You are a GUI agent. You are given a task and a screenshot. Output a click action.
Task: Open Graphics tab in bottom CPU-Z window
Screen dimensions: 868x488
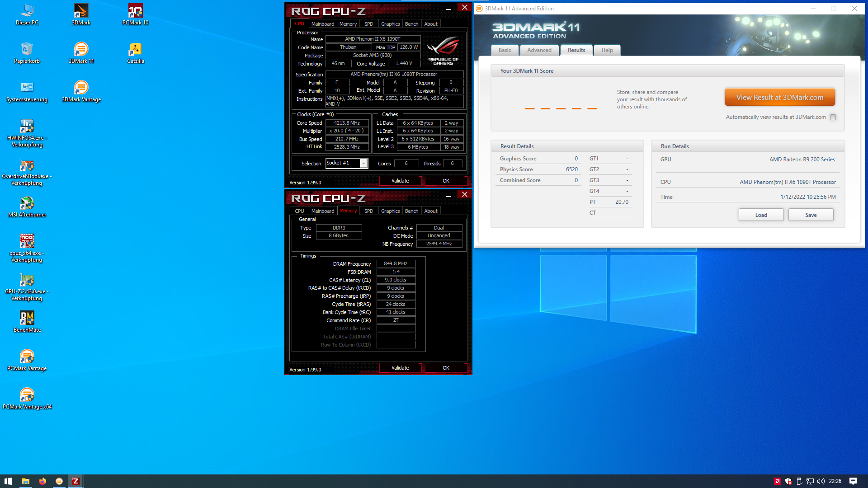[391, 211]
